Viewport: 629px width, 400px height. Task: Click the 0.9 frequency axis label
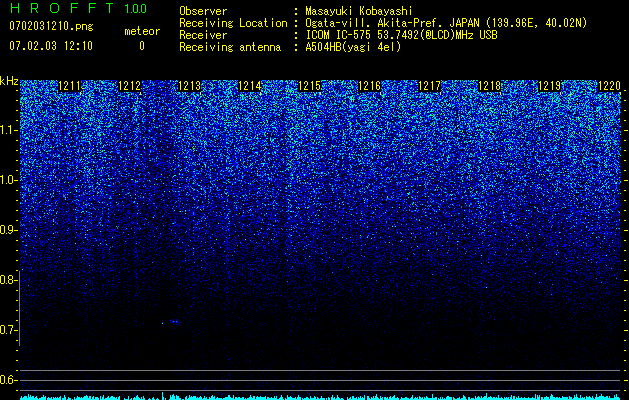pyautogui.click(x=8, y=230)
